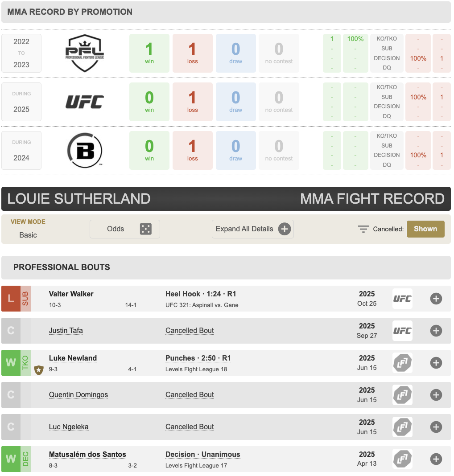The height and width of the screenshot is (476, 454).
Task: Click the dice icon beside Odds
Action: tap(146, 229)
